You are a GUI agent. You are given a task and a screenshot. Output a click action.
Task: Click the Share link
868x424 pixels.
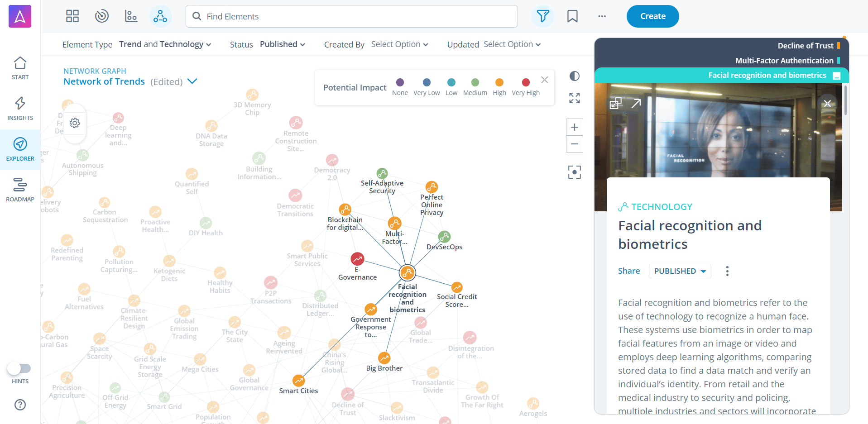click(x=629, y=271)
